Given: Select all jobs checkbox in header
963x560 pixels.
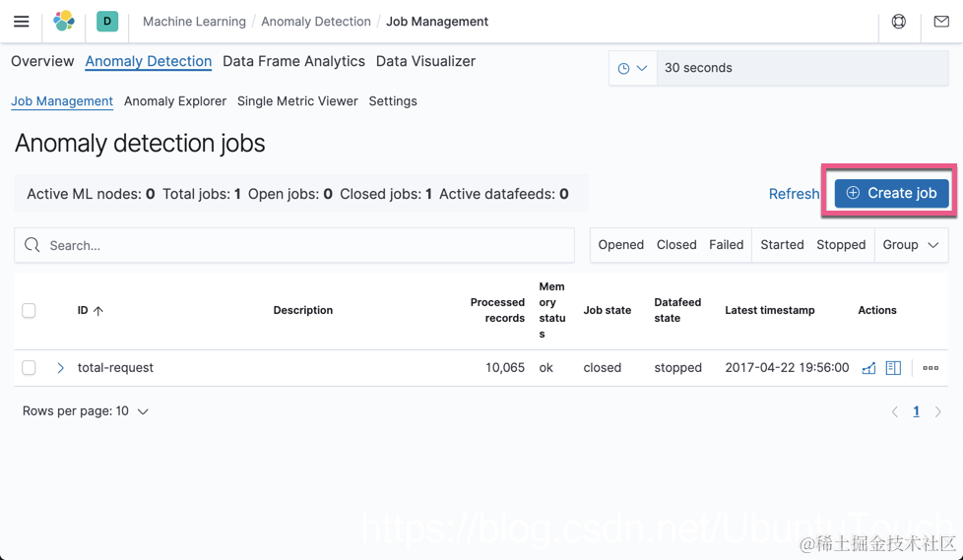Looking at the screenshot, I should tap(29, 310).
